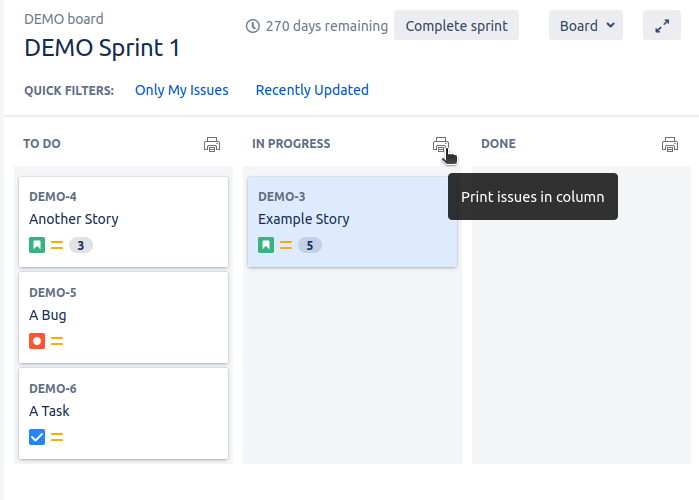The width and height of the screenshot is (699, 500).
Task: Click the green story icon on DEMO-3
Action: (x=266, y=245)
